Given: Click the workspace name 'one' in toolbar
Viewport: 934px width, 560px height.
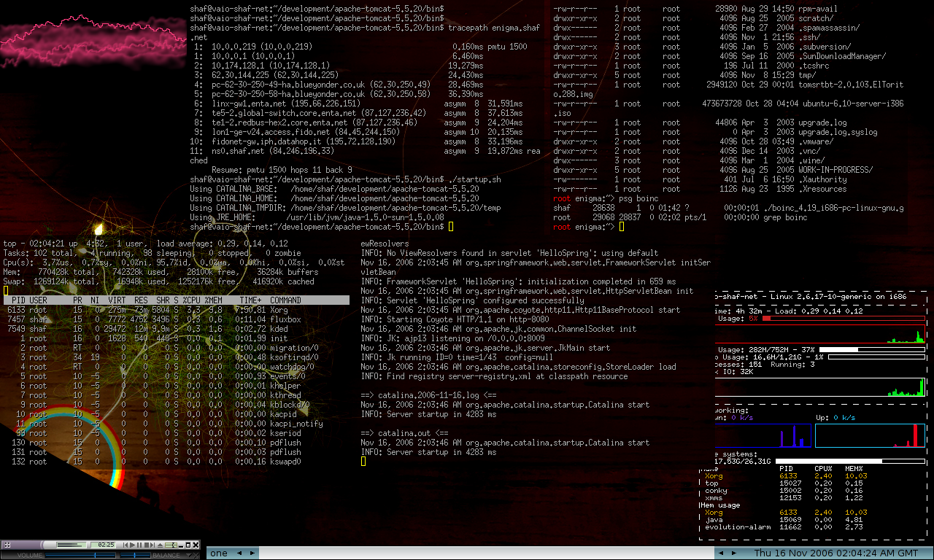Looking at the screenshot, I should coord(219,553).
